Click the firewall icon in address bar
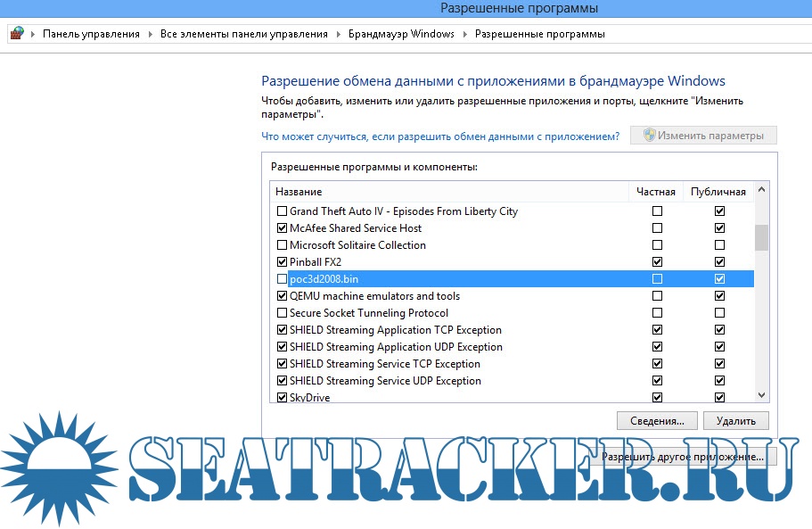The image size is (812, 529). [16, 34]
